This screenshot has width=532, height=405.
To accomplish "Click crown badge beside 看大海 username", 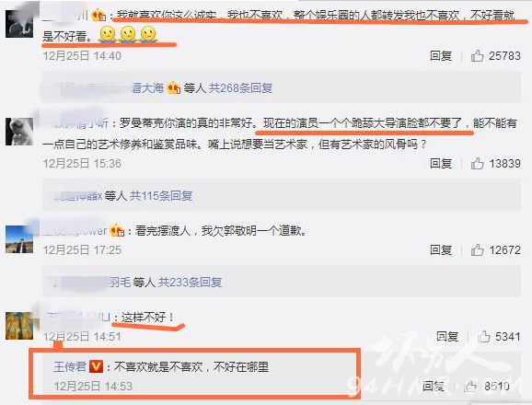I will (x=174, y=88).
